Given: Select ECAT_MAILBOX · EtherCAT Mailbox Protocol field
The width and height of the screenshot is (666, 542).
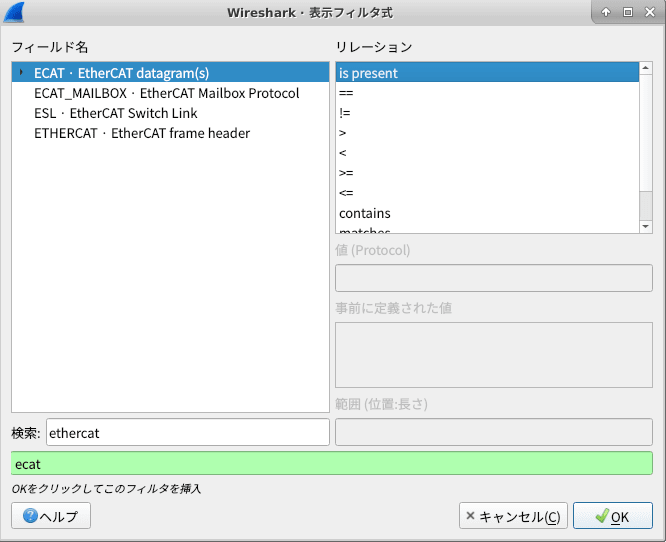Looking at the screenshot, I should coord(170,93).
